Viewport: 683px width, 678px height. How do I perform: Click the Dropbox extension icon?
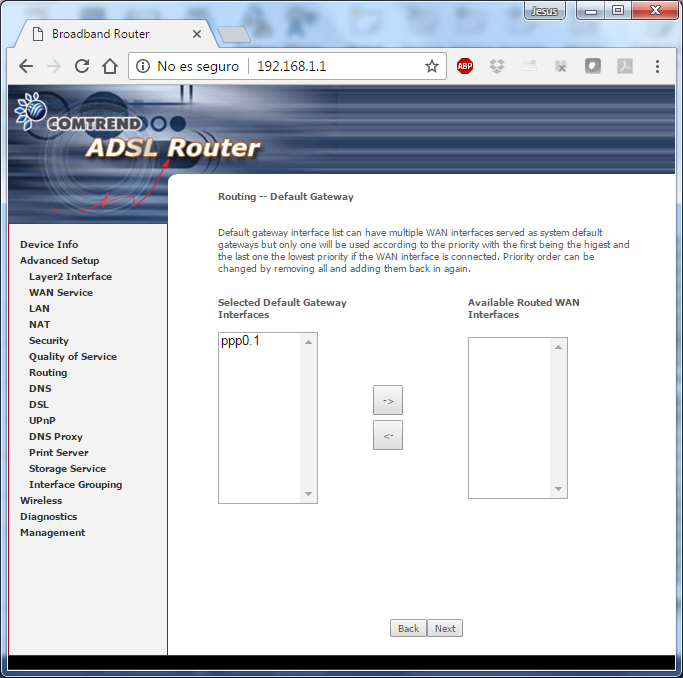tap(497, 66)
